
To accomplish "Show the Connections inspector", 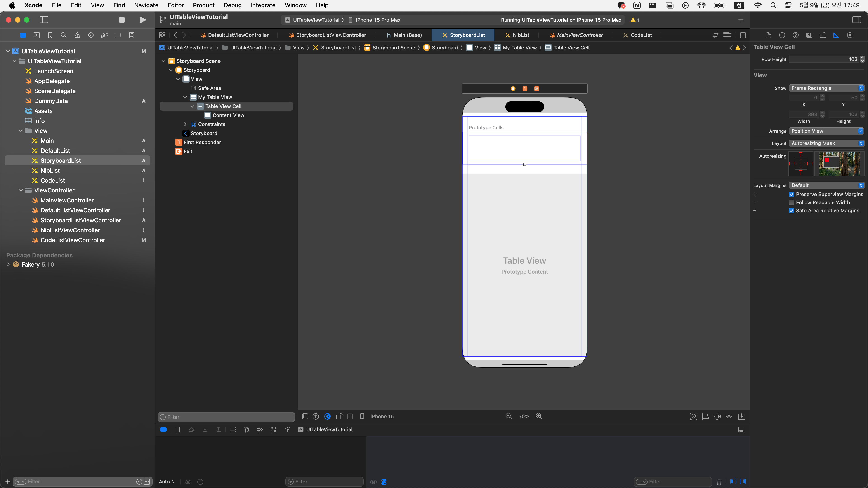I will (850, 35).
